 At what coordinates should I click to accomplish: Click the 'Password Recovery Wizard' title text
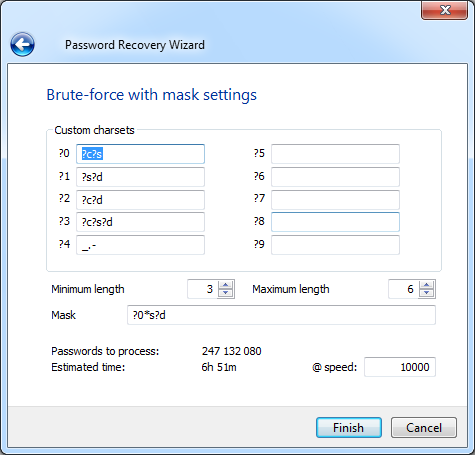(x=135, y=45)
